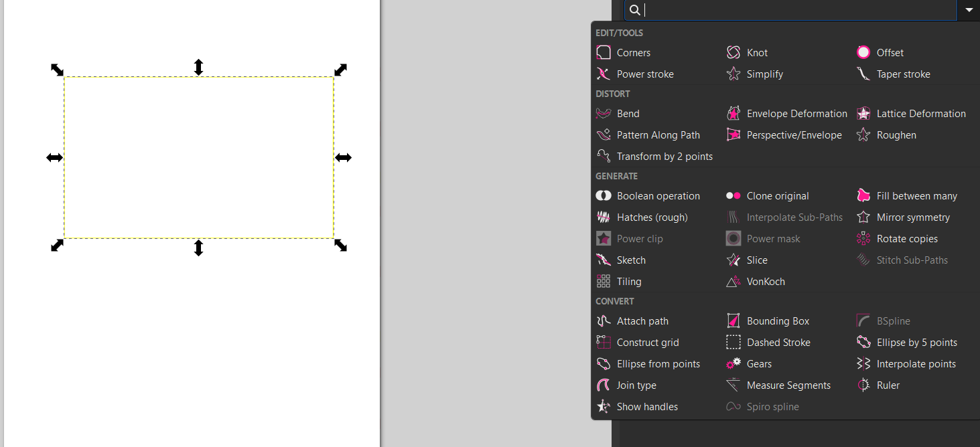This screenshot has width=980, height=447.
Task: Apply the VonKoch fractal icon
Action: [733, 282]
